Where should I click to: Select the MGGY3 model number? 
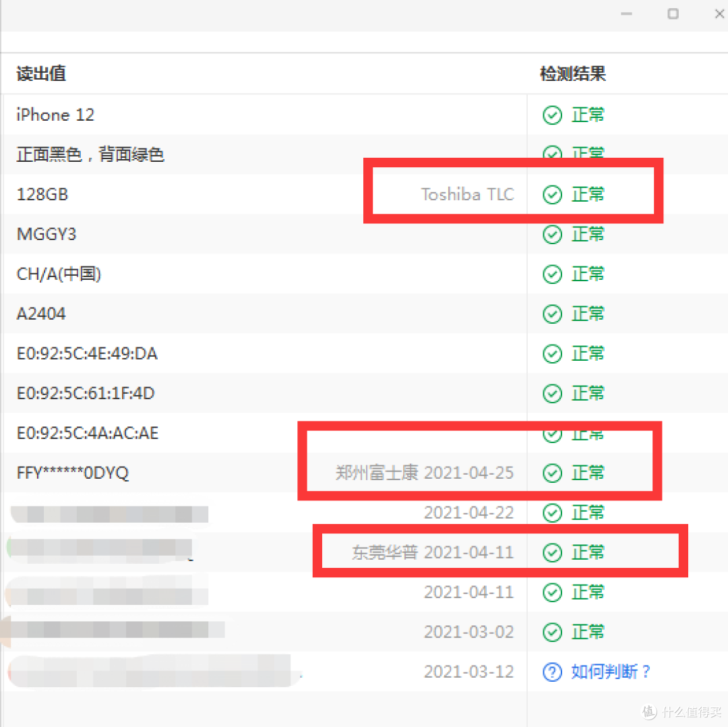tap(46, 234)
